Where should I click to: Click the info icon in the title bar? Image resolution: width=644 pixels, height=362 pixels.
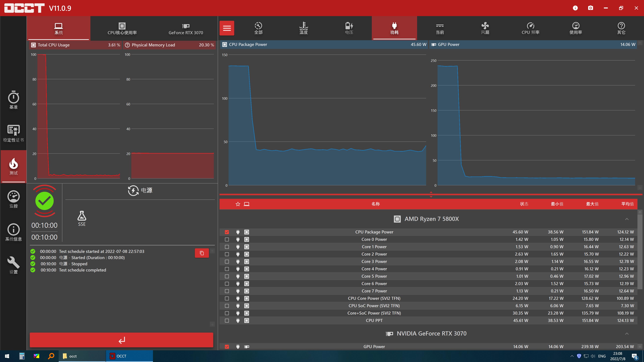click(x=575, y=8)
